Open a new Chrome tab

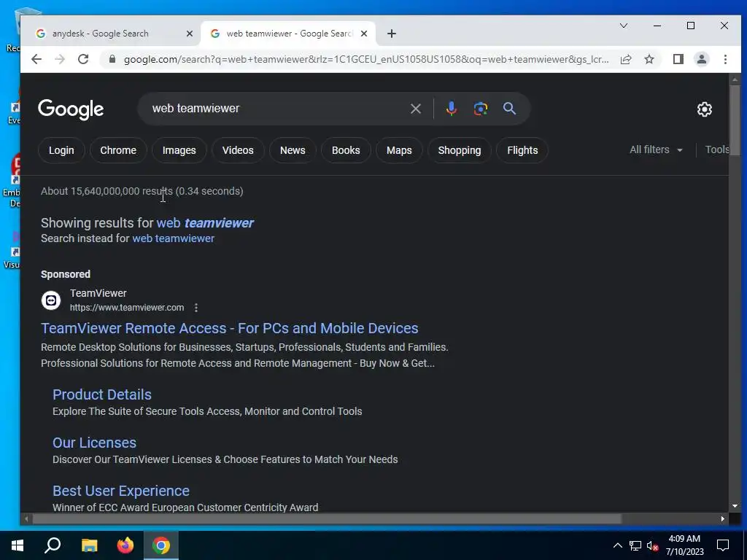click(391, 34)
